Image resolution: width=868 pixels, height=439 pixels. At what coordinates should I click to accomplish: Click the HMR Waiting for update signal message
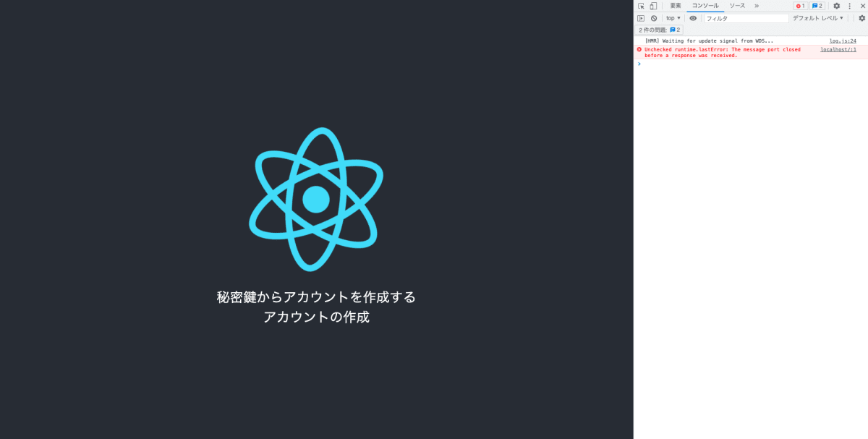[709, 41]
